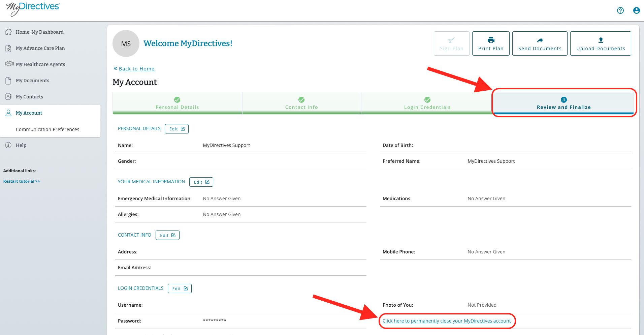
Task: Click the My Account page heading
Action: [x=135, y=82]
